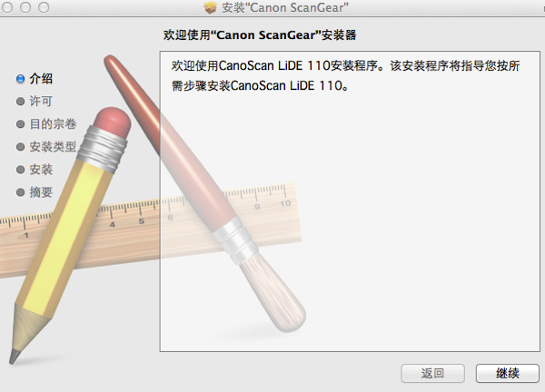545x392 pixels.
Task: Click the welcome text in content pane
Action: 345,75
